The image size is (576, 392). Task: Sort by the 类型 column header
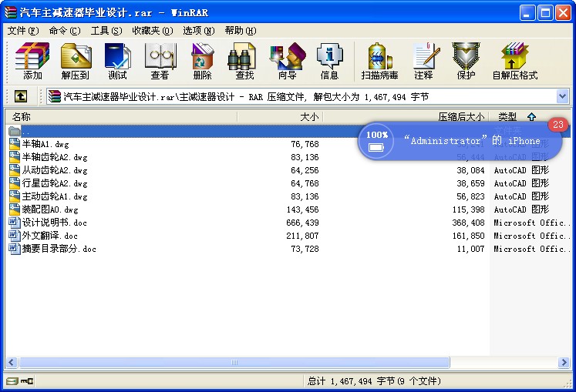tap(529, 117)
